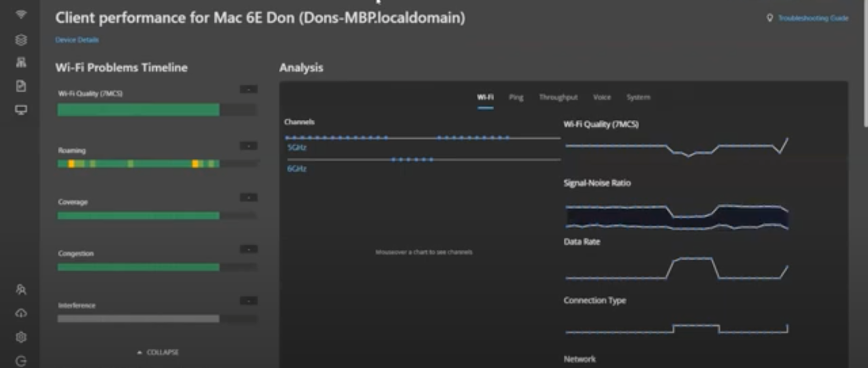Select the monitor/clients icon in the sidebar
The width and height of the screenshot is (868, 368).
[x=21, y=110]
